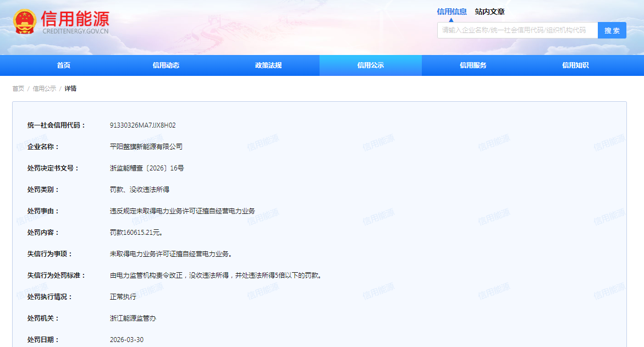Open the 信用知识 navigation item
644x347 pixels.
(575, 65)
